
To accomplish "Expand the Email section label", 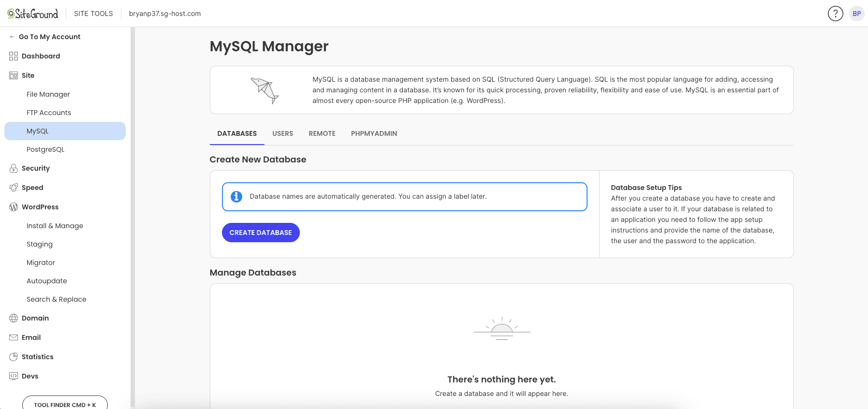I will pyautogui.click(x=31, y=337).
